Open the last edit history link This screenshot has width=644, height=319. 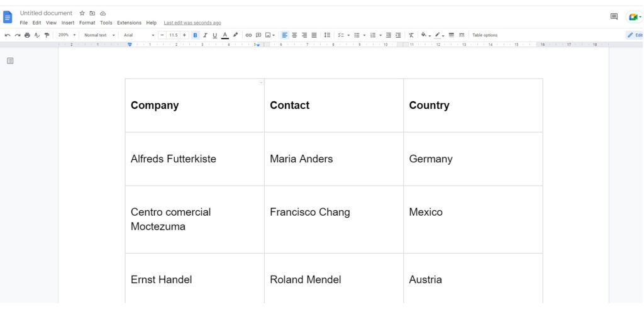pyautogui.click(x=192, y=23)
